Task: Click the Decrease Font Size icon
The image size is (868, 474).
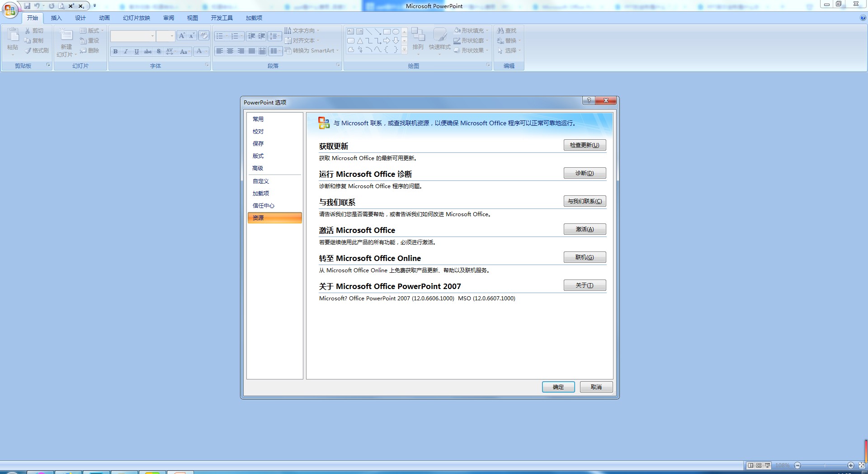Action: click(192, 36)
